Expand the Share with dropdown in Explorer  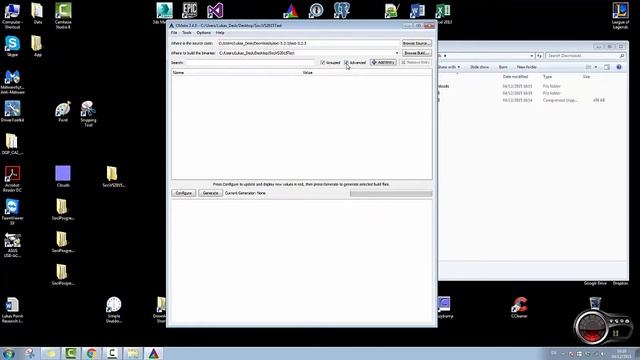click(x=449, y=67)
